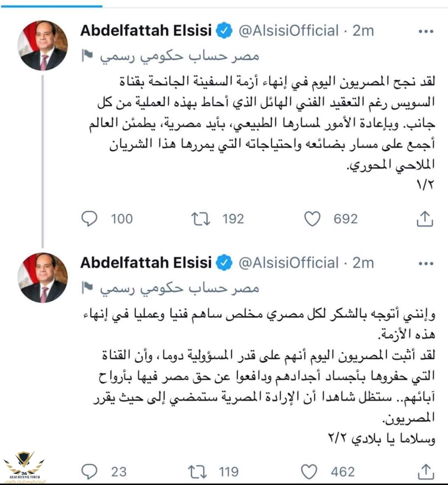Click the verified badge on first tweet

[224, 30]
